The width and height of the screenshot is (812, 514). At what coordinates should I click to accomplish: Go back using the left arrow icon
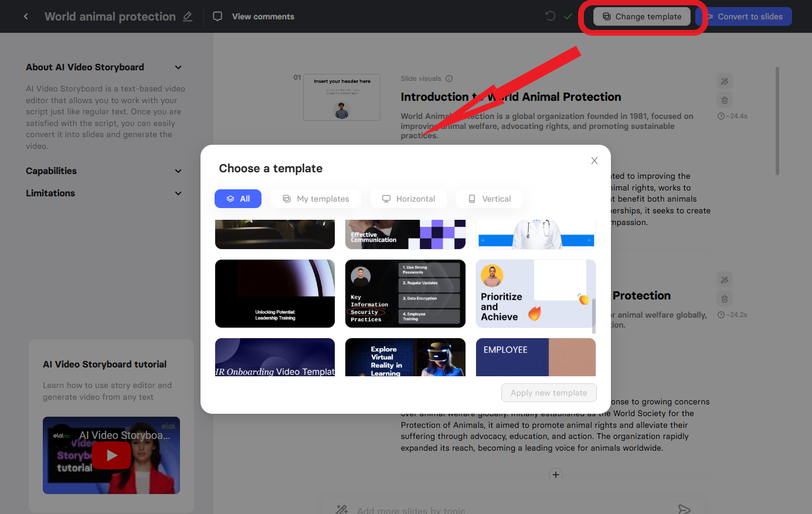pyautogui.click(x=26, y=16)
